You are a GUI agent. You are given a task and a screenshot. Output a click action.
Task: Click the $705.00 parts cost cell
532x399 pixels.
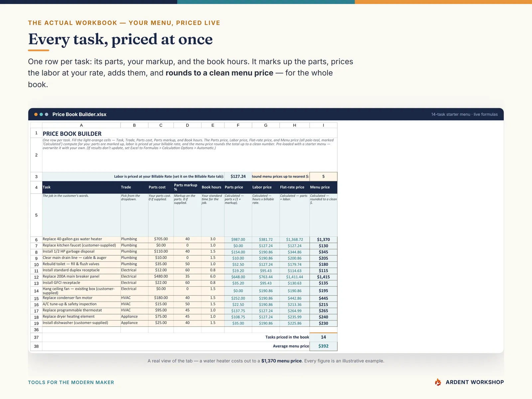[x=161, y=239]
